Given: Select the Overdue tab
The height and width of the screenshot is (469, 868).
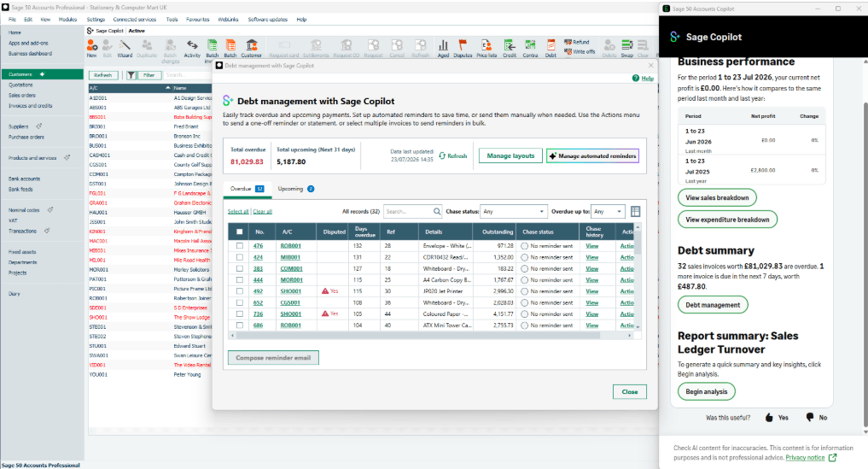Looking at the screenshot, I should pos(247,189).
